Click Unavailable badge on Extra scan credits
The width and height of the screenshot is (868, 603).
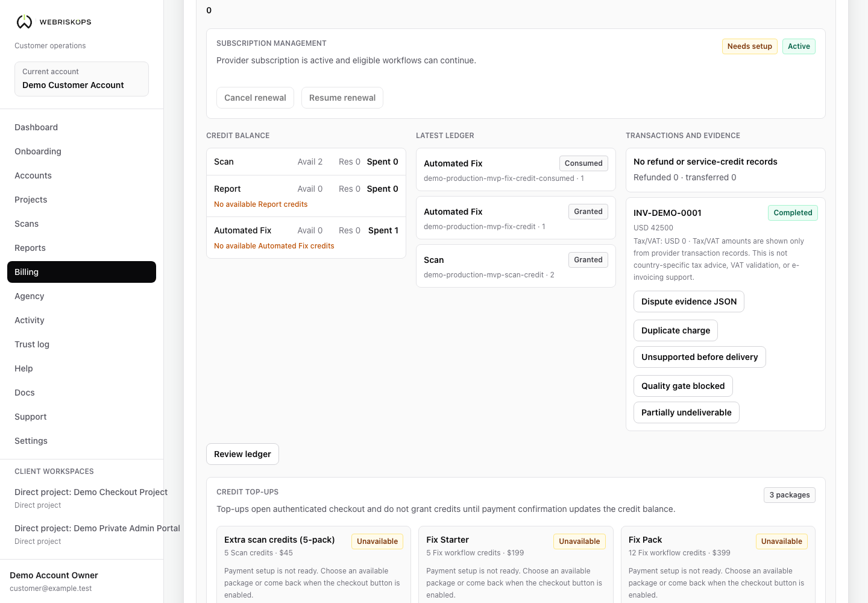377,541
